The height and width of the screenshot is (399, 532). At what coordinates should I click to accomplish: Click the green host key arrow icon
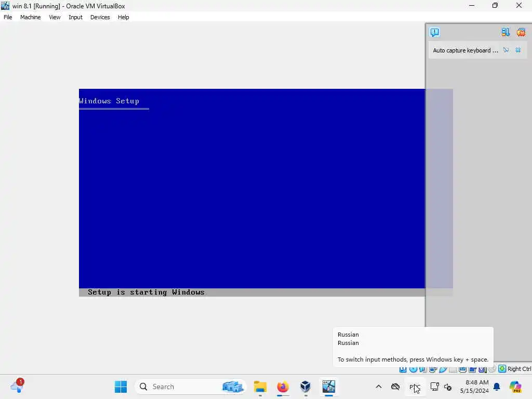tap(502, 368)
